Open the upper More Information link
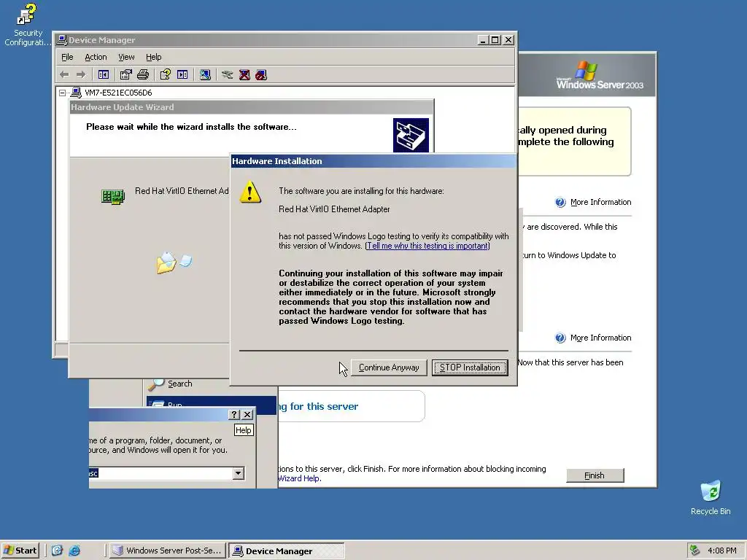This screenshot has height=560, width=747. pyautogui.click(x=601, y=203)
